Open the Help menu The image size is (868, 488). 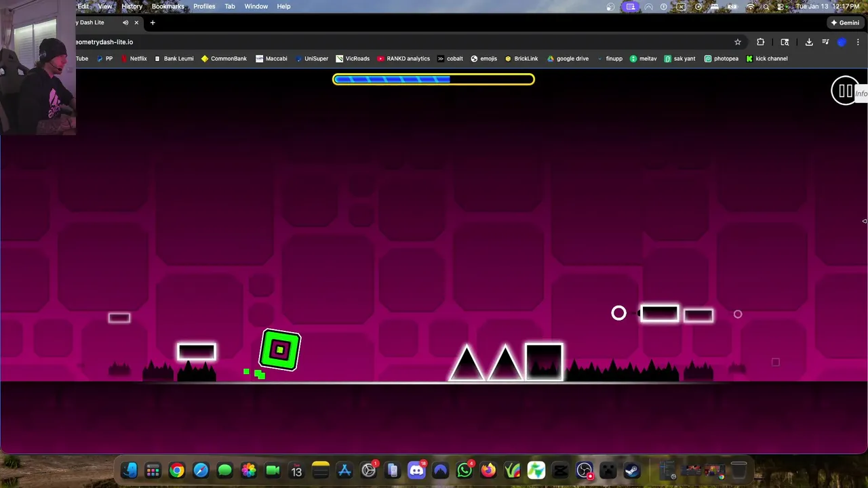[x=283, y=6]
